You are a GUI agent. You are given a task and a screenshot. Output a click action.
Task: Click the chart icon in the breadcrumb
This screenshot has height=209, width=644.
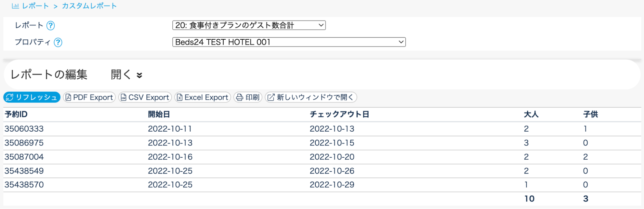(15, 6)
